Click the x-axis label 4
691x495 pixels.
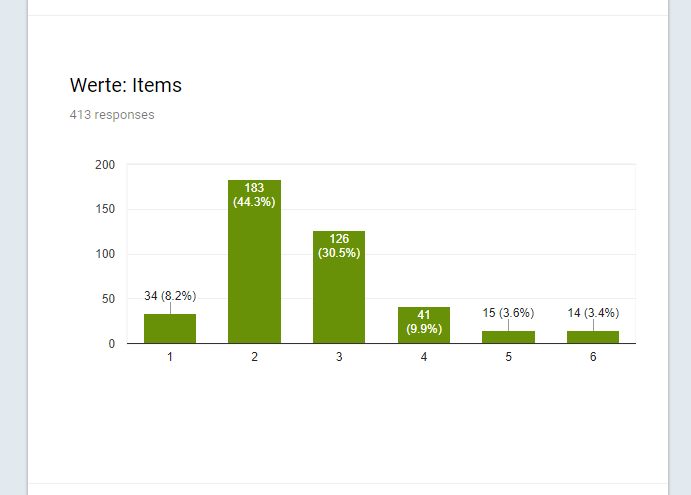click(424, 357)
